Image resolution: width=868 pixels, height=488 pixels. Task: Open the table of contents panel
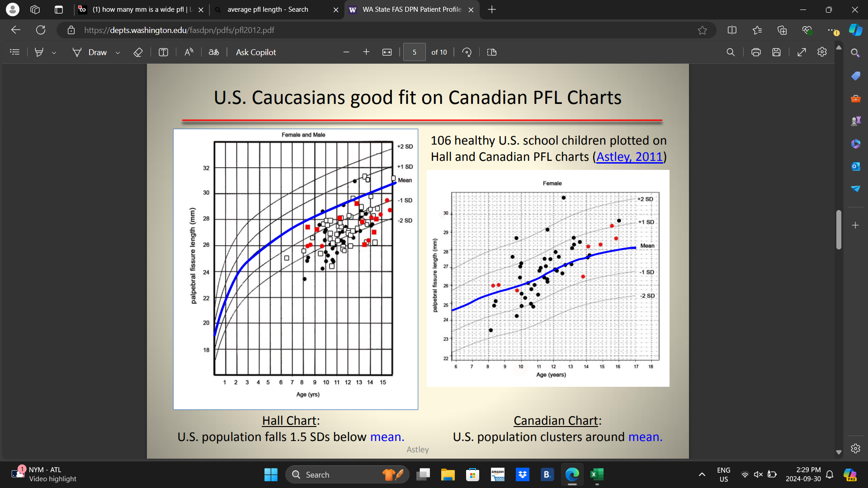pos(15,52)
